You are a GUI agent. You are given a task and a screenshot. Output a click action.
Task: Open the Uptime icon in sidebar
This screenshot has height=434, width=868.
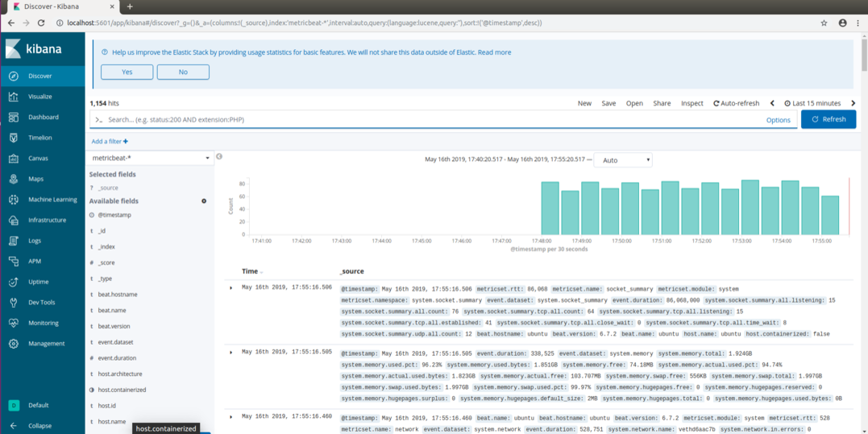[14, 281]
